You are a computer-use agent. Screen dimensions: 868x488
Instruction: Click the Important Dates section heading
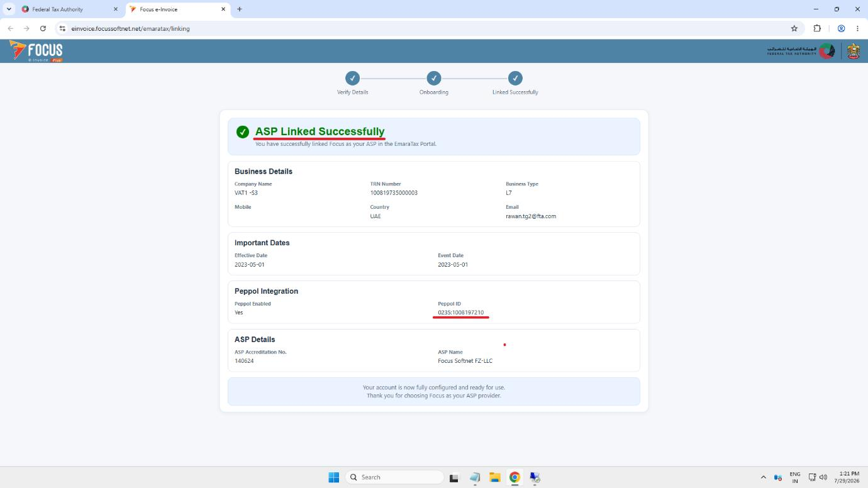[262, 243]
